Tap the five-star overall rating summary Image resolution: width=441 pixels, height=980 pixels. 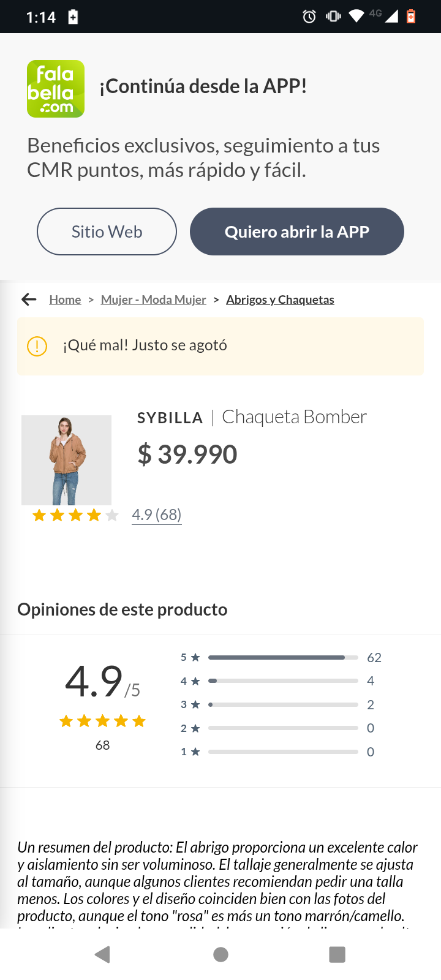point(102,721)
